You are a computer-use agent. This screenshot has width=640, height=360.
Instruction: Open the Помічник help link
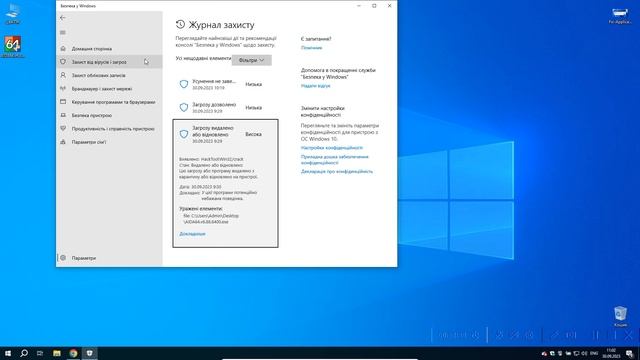tap(311, 48)
